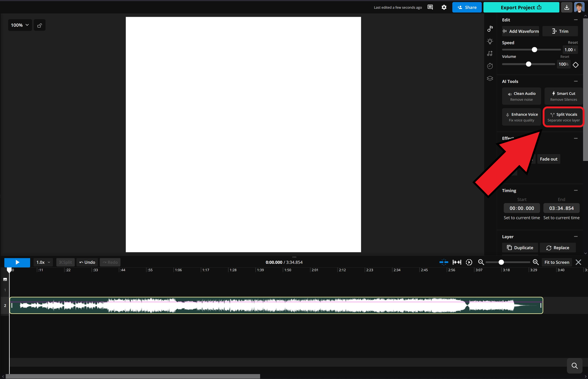Screen dimensions: 588x379
Task: Select the layers panel icon in sidebar
Action: pos(490,78)
